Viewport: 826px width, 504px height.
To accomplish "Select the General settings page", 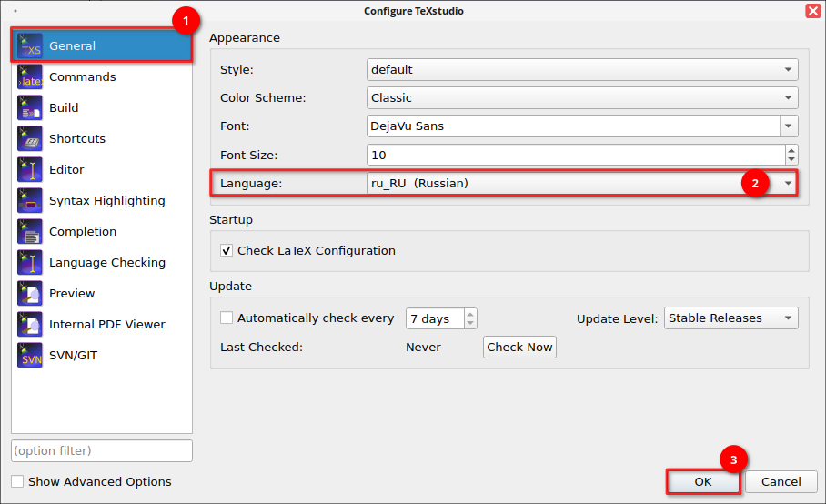I will tap(102, 45).
